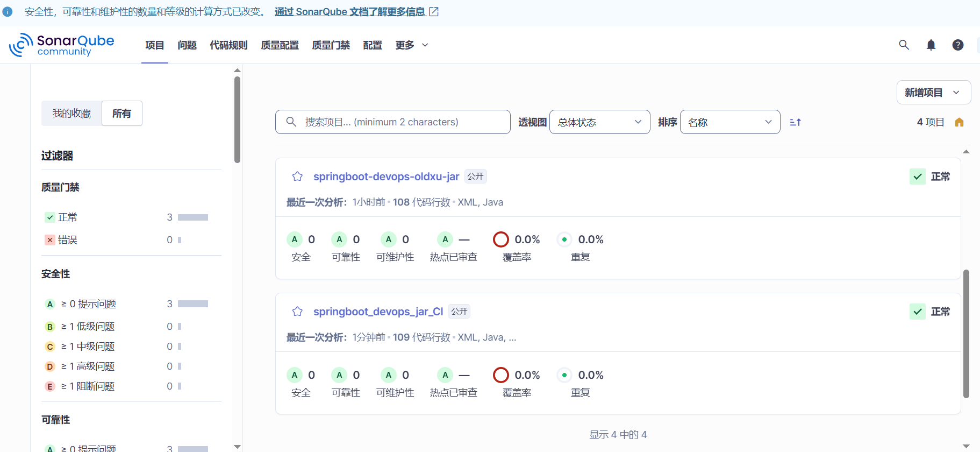This screenshot has height=452, width=980.
Task: Star the springboot_devops_jar_CI project
Action: (297, 312)
